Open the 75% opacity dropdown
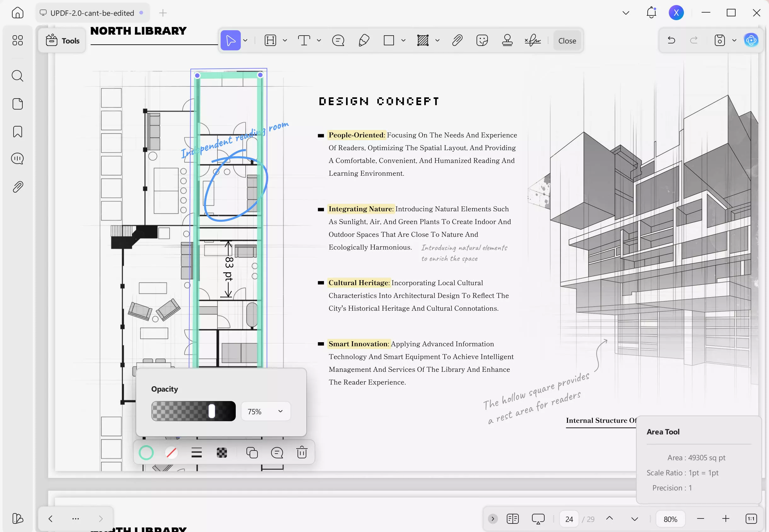Image resolution: width=769 pixels, height=532 pixels. (266, 411)
